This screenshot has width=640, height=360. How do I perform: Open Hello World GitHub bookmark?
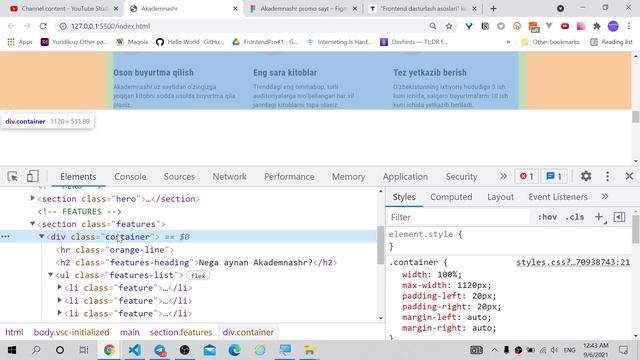190,42
